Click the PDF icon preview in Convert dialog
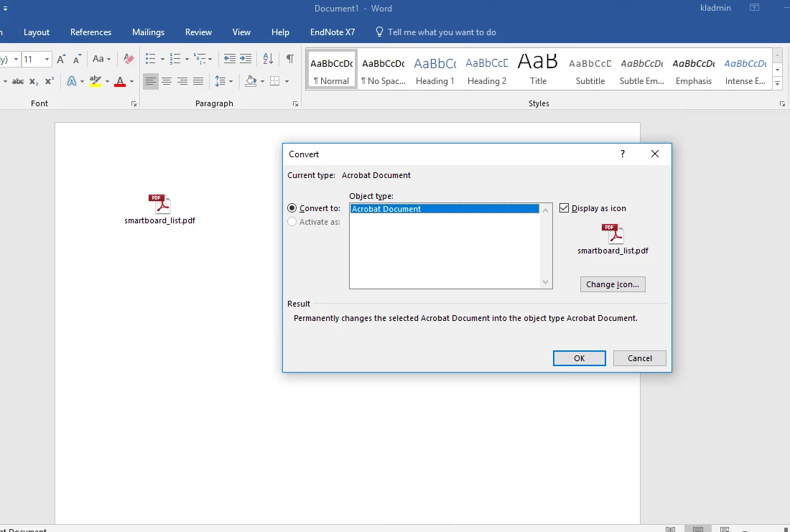This screenshot has width=790, height=532. [x=613, y=234]
